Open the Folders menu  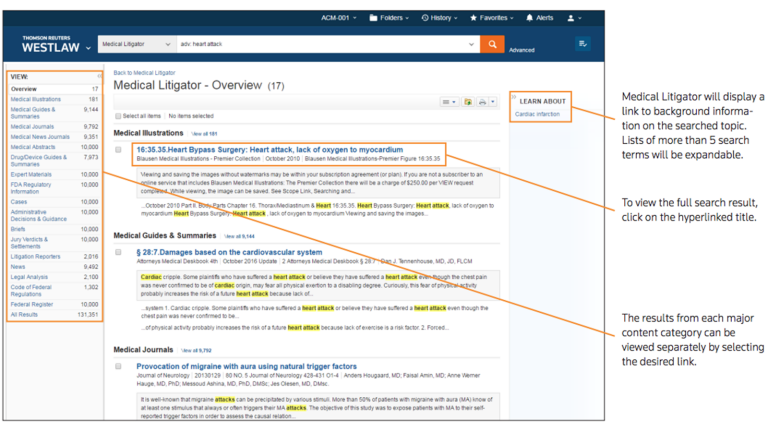coord(389,18)
